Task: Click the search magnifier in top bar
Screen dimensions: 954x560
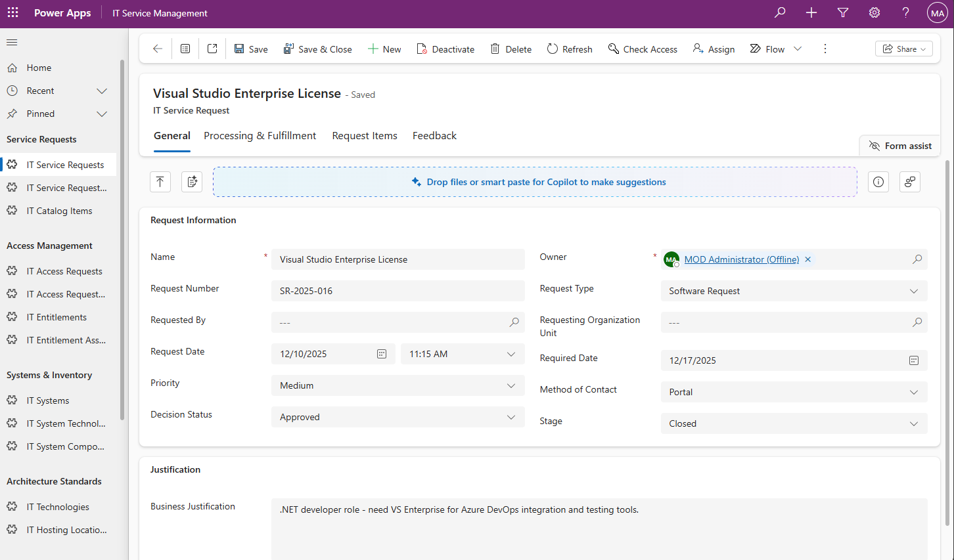Action: pyautogui.click(x=780, y=12)
